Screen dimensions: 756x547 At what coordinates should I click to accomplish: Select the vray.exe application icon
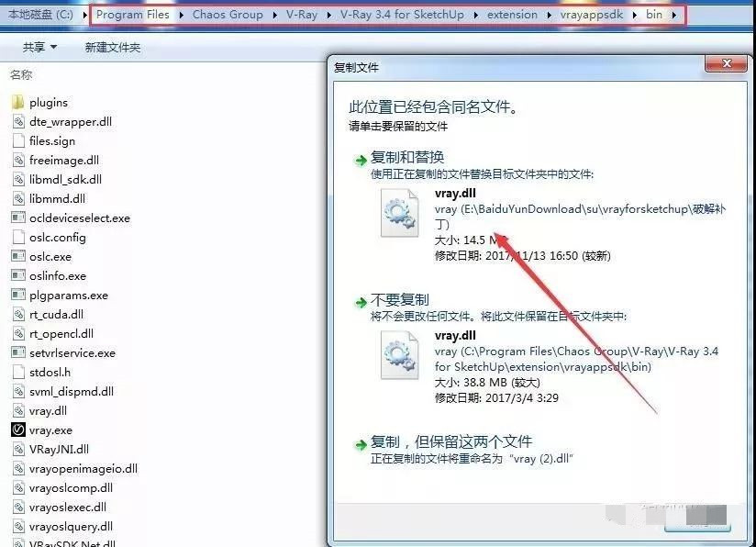(17, 430)
